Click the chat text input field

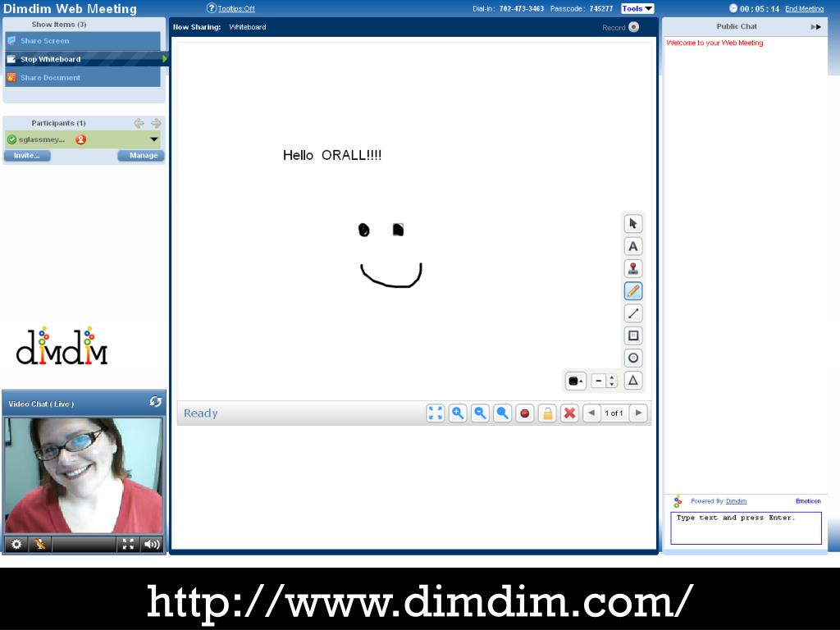[x=746, y=528]
